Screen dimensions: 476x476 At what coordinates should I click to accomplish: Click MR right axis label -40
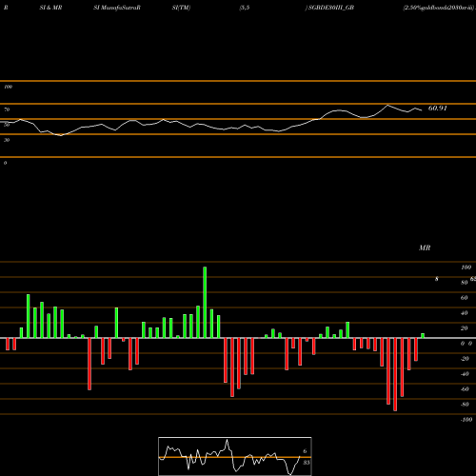pyautogui.click(x=465, y=374)
